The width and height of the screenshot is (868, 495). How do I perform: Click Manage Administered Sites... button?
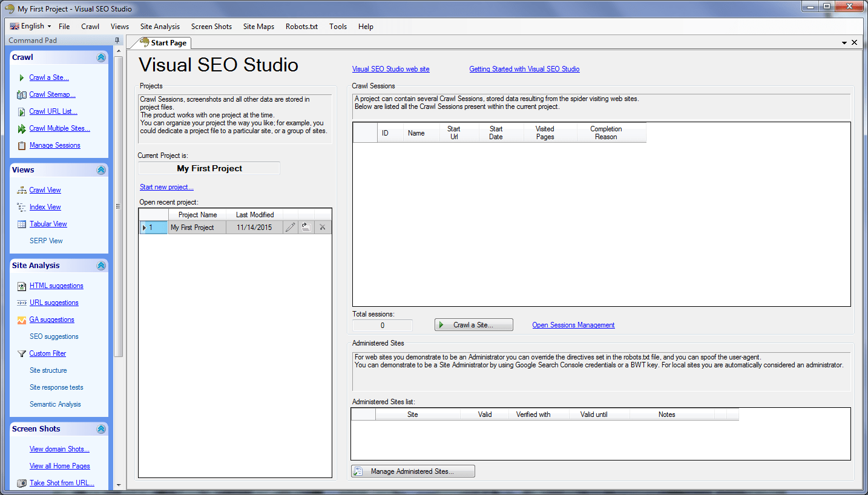pos(413,471)
